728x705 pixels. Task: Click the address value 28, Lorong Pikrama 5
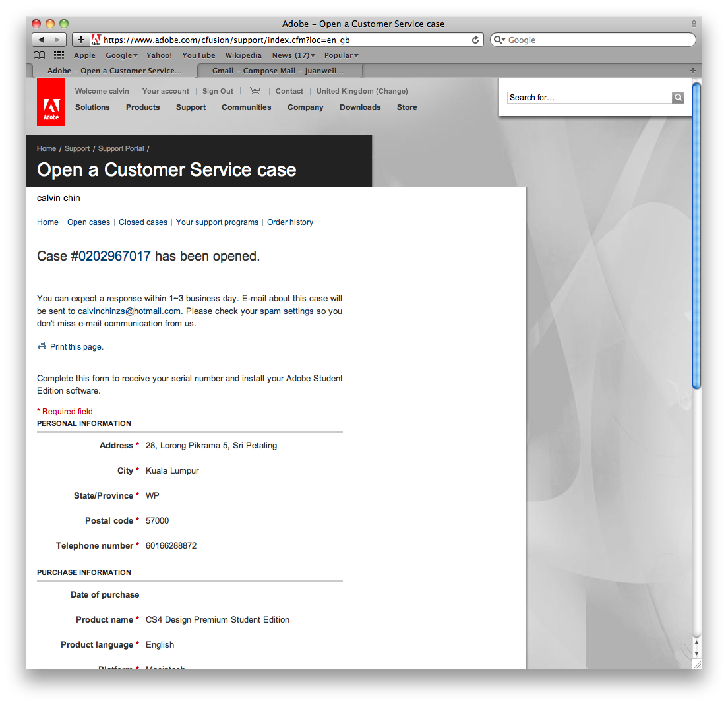(x=211, y=445)
